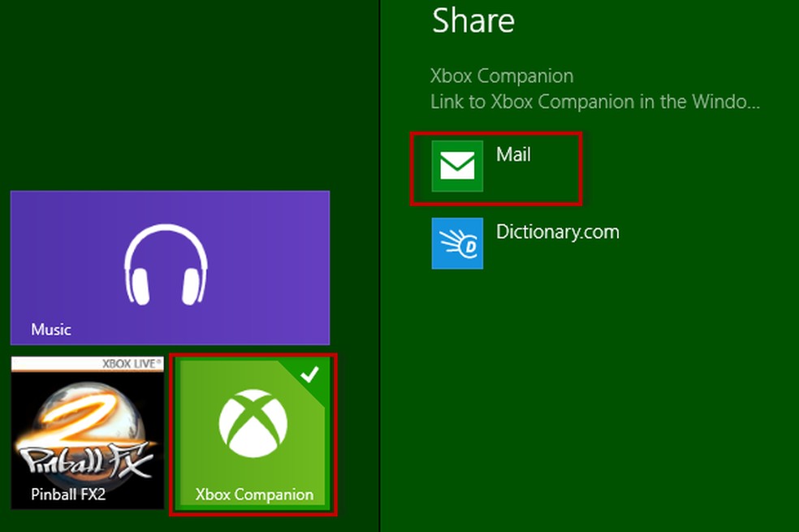Click the Dictionary.com app icon

coord(457,243)
